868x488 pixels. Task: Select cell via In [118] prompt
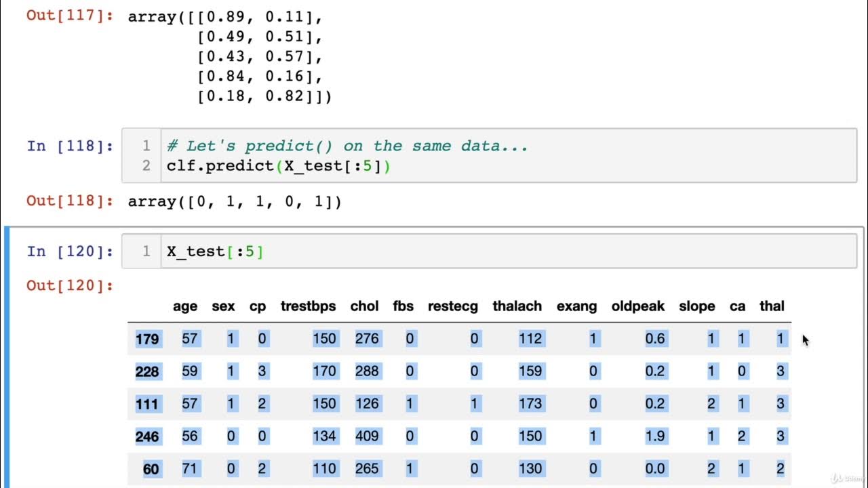[x=70, y=146]
